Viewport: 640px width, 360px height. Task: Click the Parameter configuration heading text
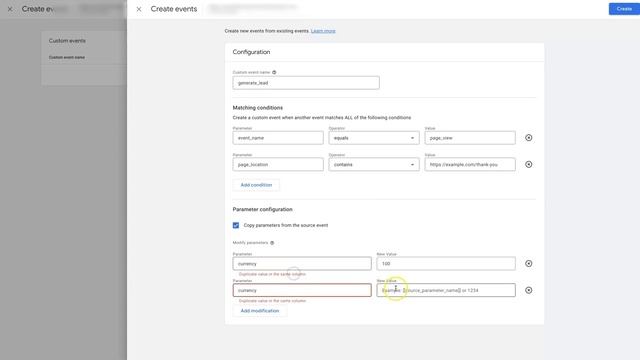pyautogui.click(x=262, y=209)
